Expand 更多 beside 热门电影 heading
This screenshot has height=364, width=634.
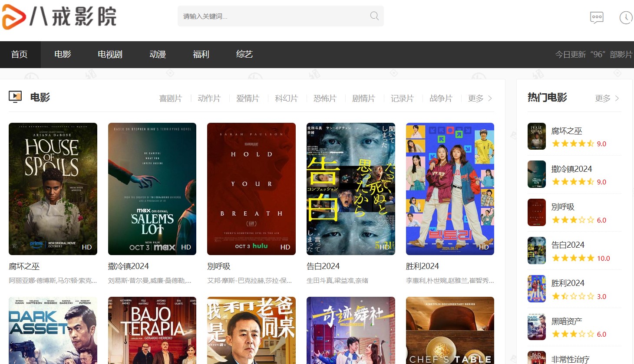tap(607, 98)
